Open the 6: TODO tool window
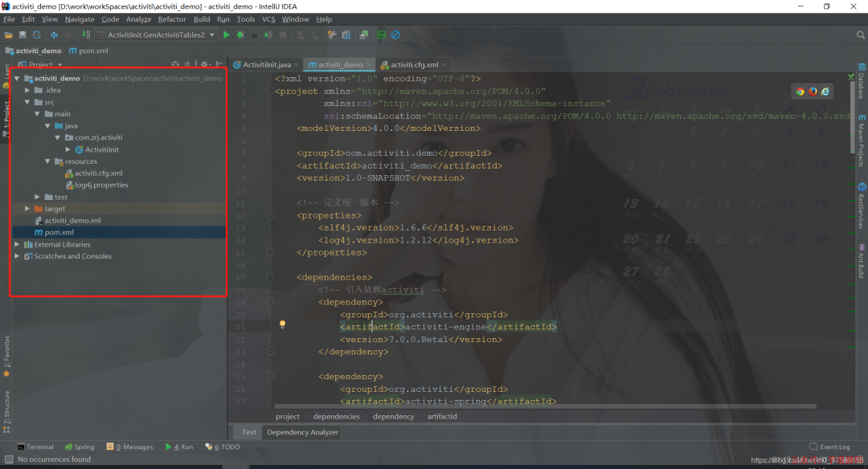Viewport: 868px width, 469px height. coord(222,447)
